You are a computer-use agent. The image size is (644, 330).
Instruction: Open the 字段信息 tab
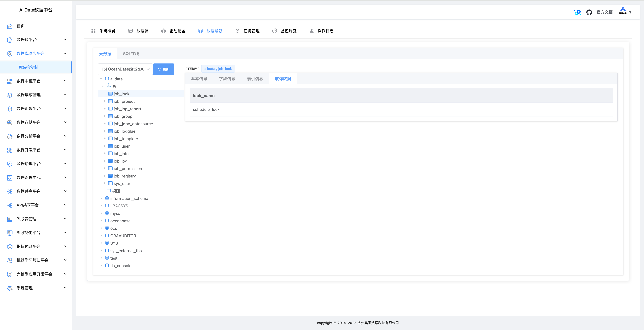pos(227,79)
